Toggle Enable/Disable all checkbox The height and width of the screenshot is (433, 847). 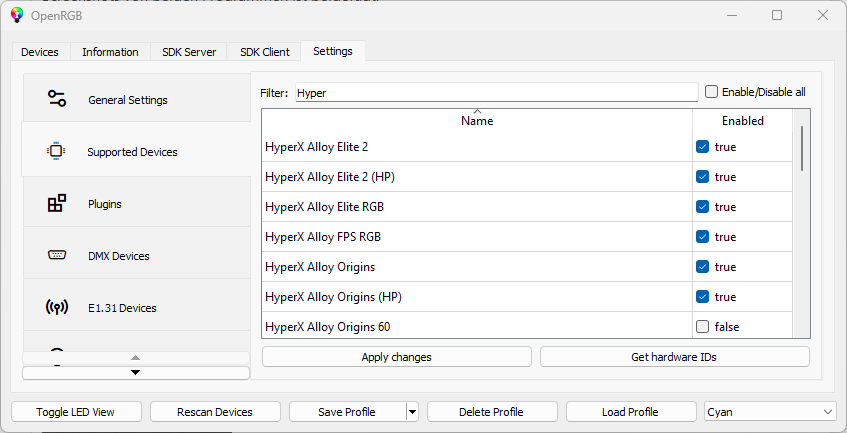point(711,92)
